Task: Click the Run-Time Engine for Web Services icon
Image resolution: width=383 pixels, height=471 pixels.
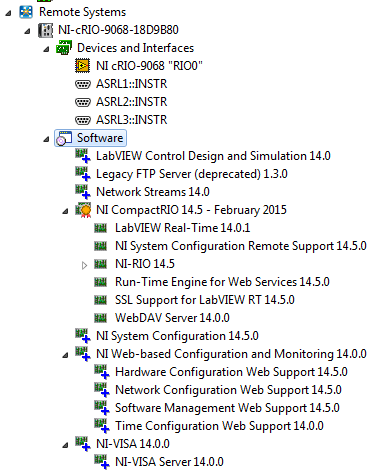Action: (100, 282)
